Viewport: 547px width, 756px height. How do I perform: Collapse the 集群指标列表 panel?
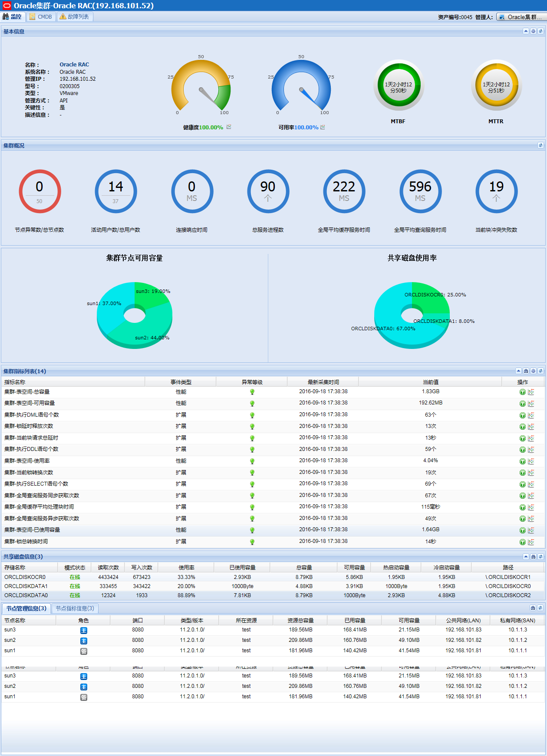pos(518,371)
